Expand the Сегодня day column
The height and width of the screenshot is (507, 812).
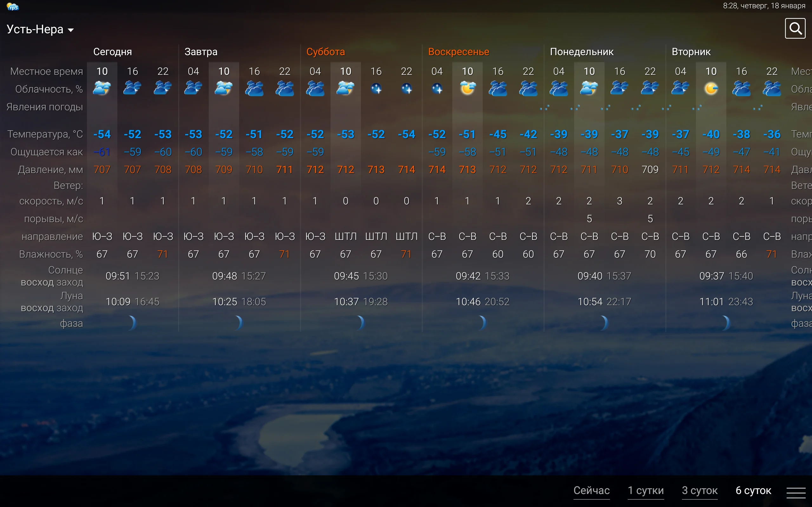coord(112,52)
